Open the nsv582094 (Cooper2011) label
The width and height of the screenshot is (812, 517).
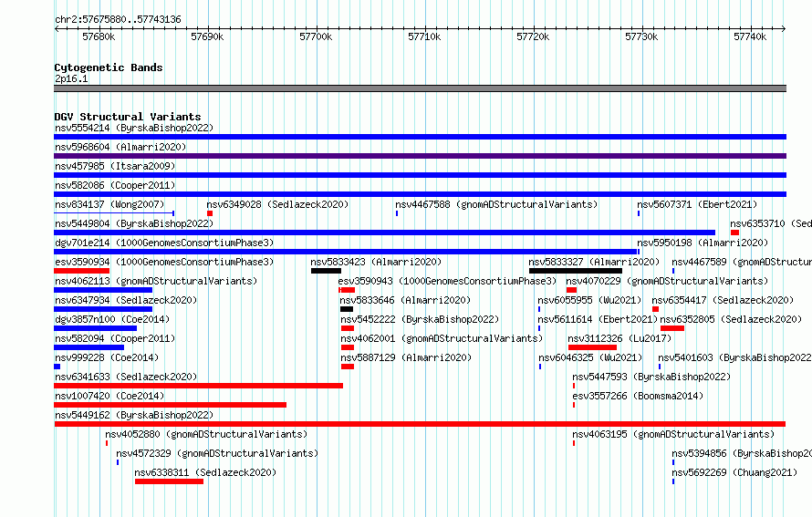[x=115, y=338]
